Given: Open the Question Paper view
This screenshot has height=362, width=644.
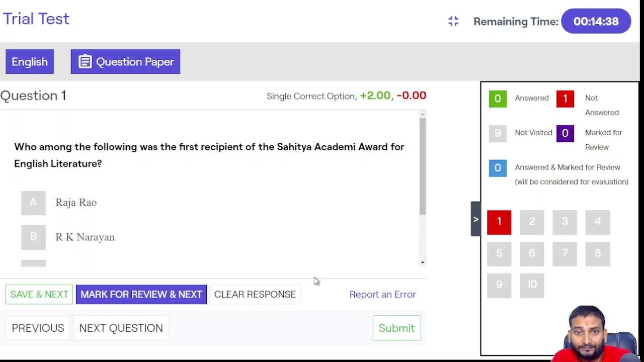Looking at the screenshot, I should click(x=125, y=62).
